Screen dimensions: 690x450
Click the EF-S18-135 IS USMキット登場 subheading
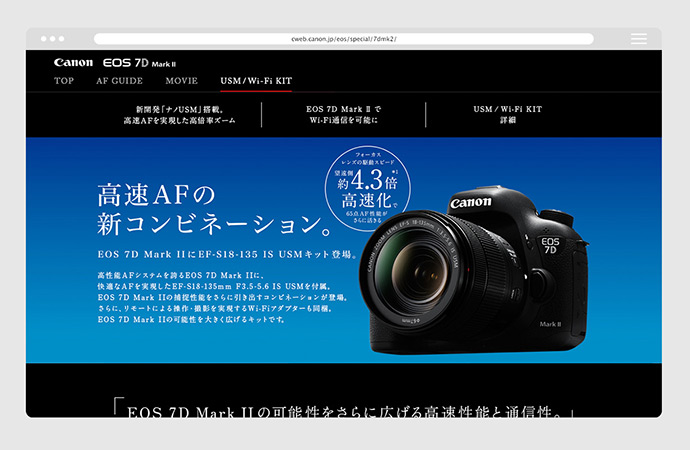click(x=227, y=254)
